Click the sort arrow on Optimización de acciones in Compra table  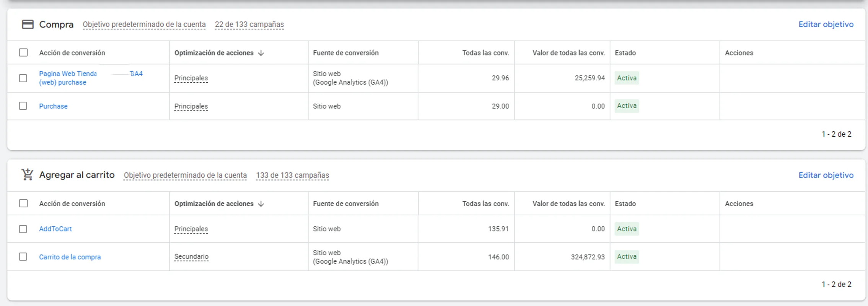[x=261, y=52]
